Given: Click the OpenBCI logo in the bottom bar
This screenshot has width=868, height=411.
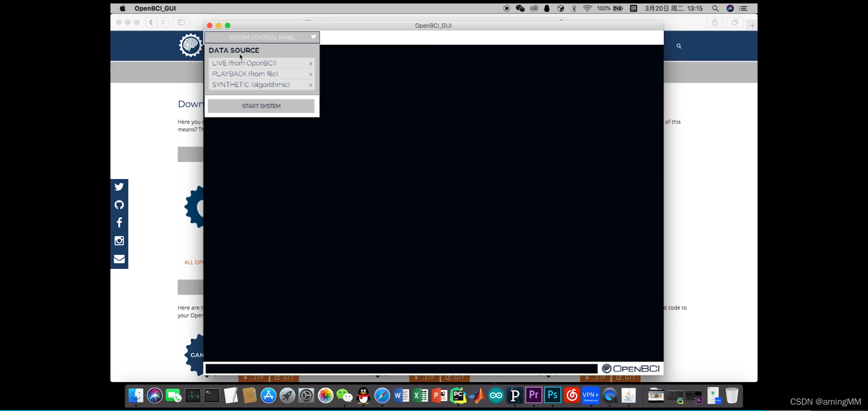Looking at the screenshot, I should [x=631, y=369].
